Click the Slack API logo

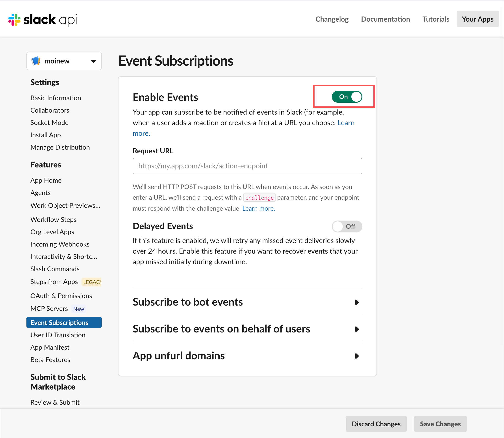(43, 20)
